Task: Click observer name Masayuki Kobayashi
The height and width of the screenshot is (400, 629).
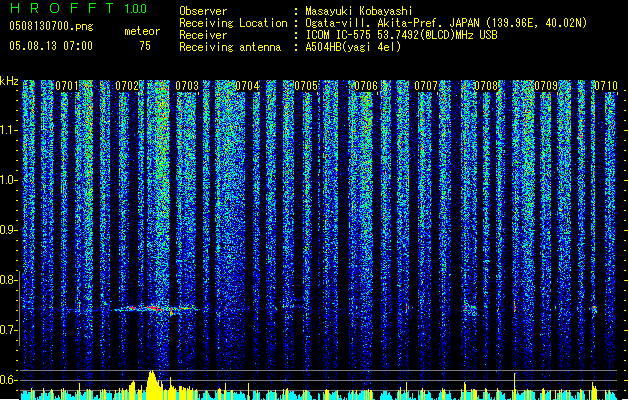Action: 359,11
